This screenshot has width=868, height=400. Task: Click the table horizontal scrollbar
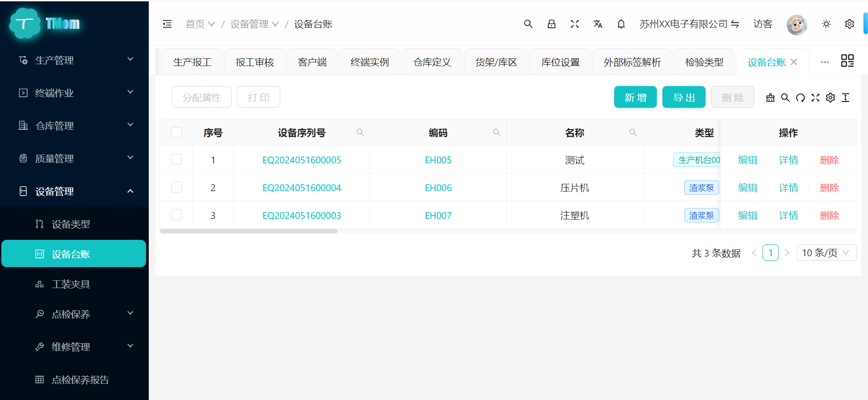pyautogui.click(x=249, y=231)
